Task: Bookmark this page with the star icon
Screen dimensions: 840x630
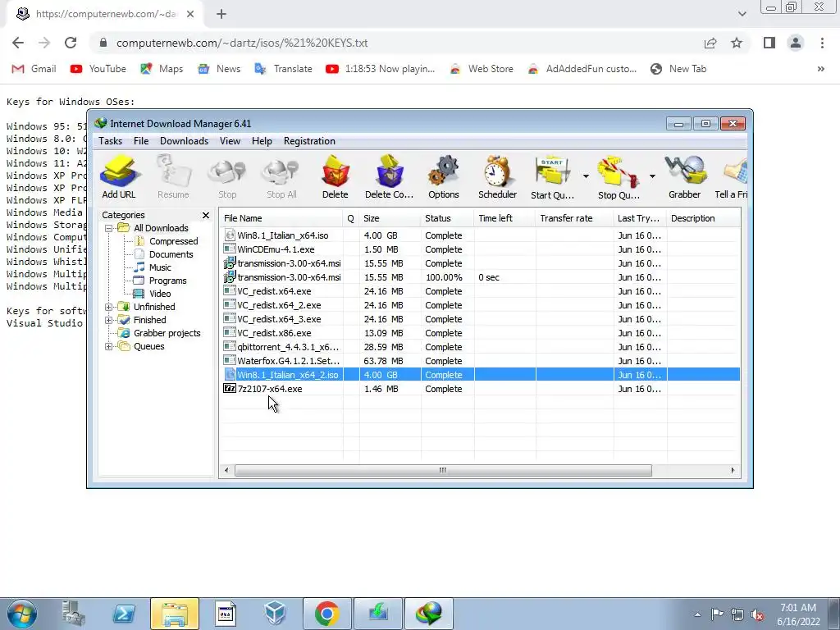Action: [737, 43]
